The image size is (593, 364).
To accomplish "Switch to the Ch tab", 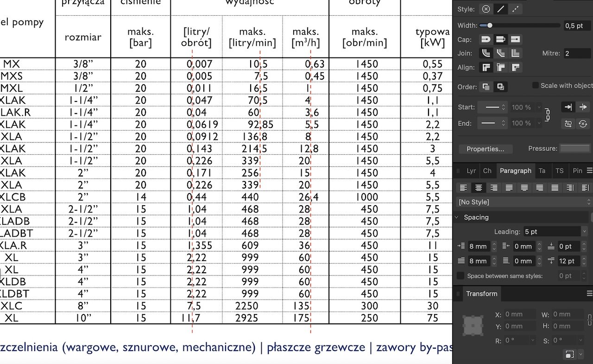I will [487, 170].
